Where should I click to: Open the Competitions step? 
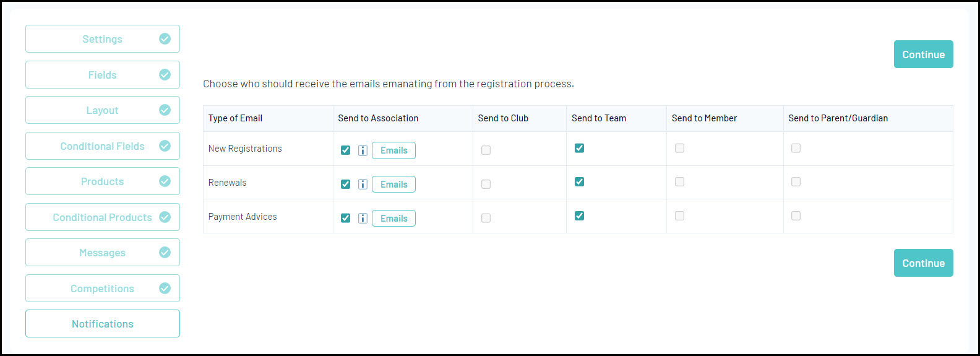pyautogui.click(x=103, y=289)
